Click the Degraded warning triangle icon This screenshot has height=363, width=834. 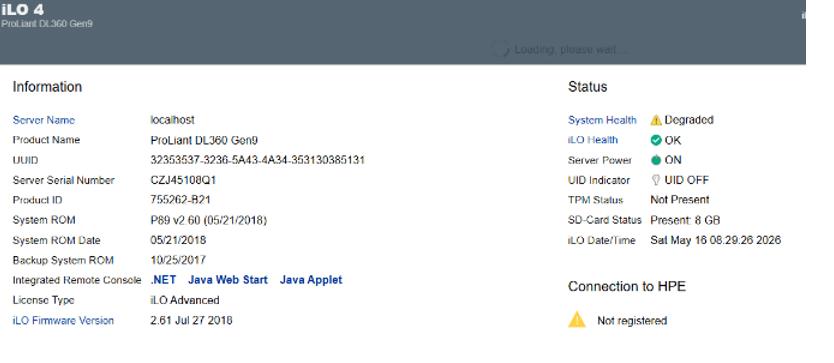[656, 120]
